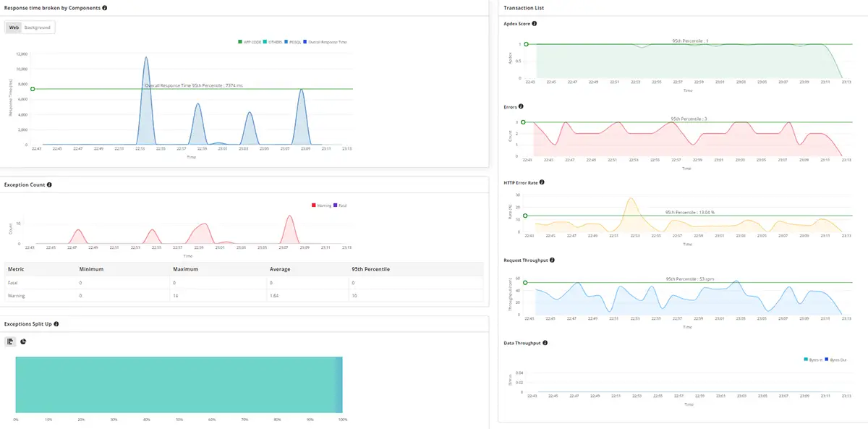Select bar chart view in Exceptions Split Up
The height and width of the screenshot is (429, 868).
tap(9, 340)
